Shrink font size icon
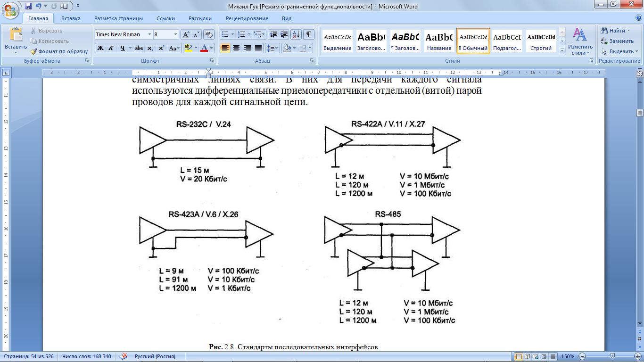 tap(196, 34)
